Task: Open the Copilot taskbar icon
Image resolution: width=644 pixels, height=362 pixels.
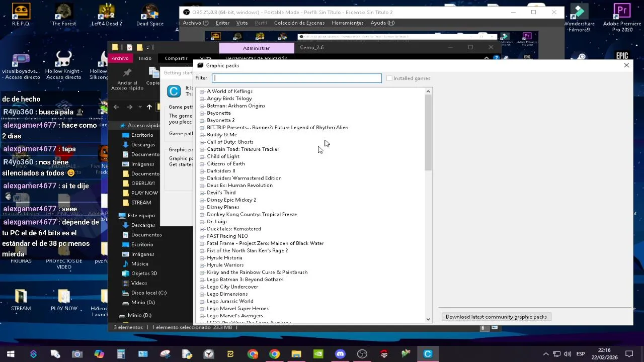Action: coord(99,354)
